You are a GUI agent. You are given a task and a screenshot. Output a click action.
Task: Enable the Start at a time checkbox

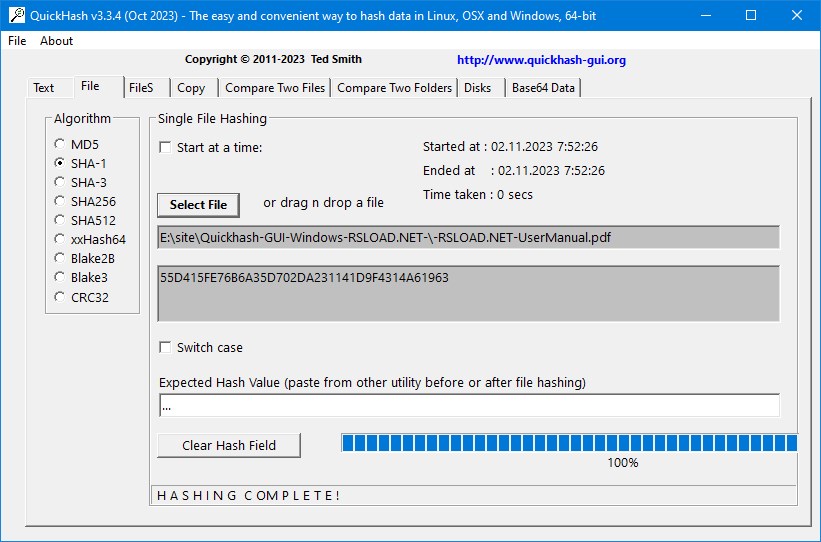click(x=166, y=148)
